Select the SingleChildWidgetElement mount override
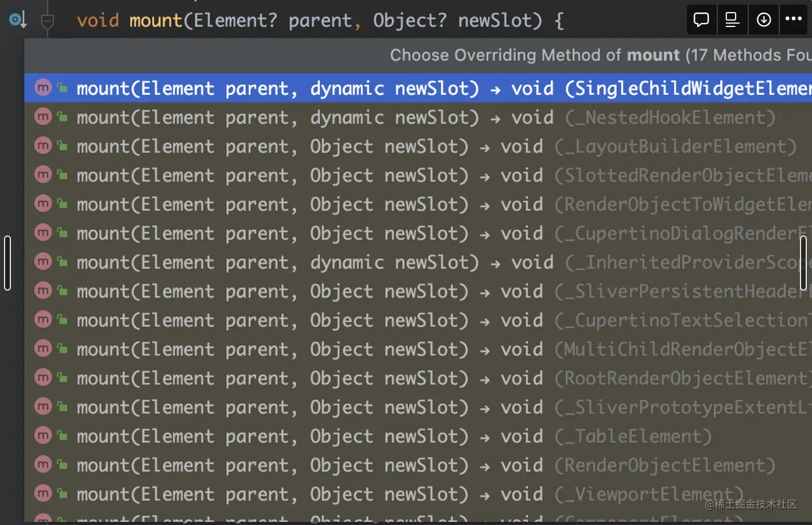This screenshot has width=812, height=525. (x=402, y=88)
